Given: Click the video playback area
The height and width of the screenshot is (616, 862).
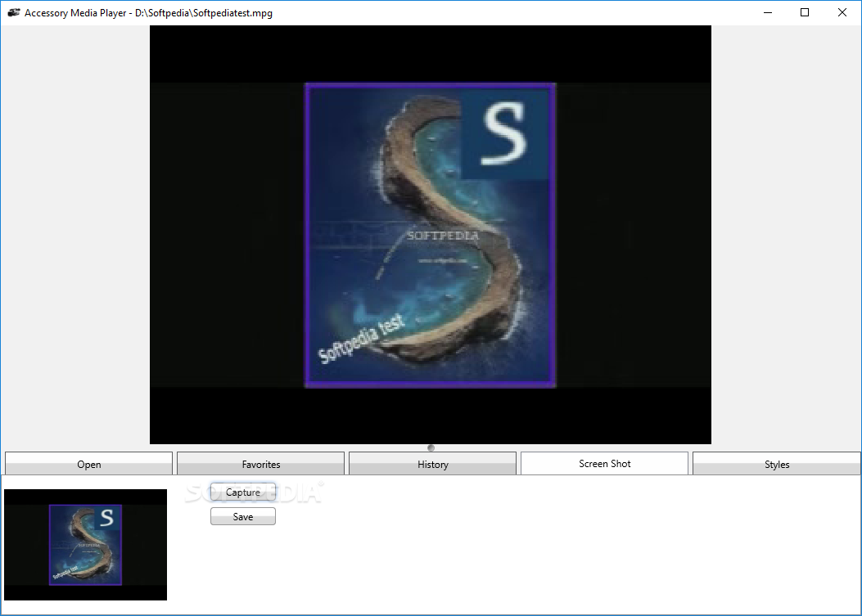Looking at the screenshot, I should point(431,235).
